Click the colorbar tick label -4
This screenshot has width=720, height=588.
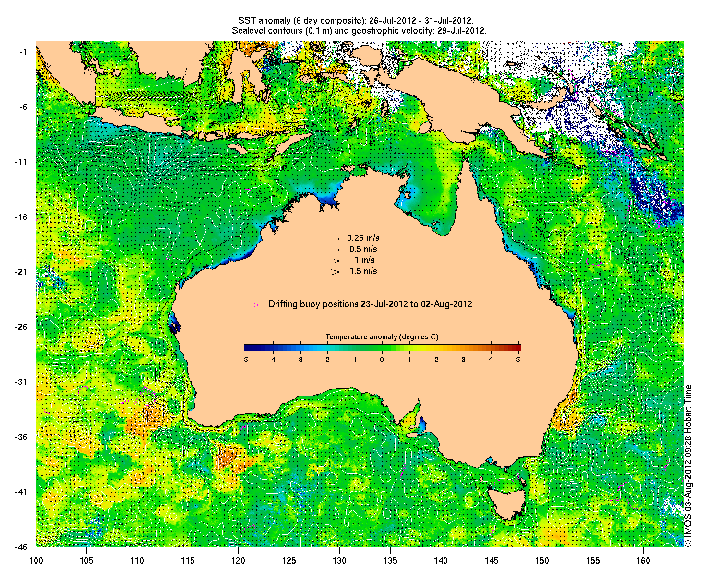272,359
